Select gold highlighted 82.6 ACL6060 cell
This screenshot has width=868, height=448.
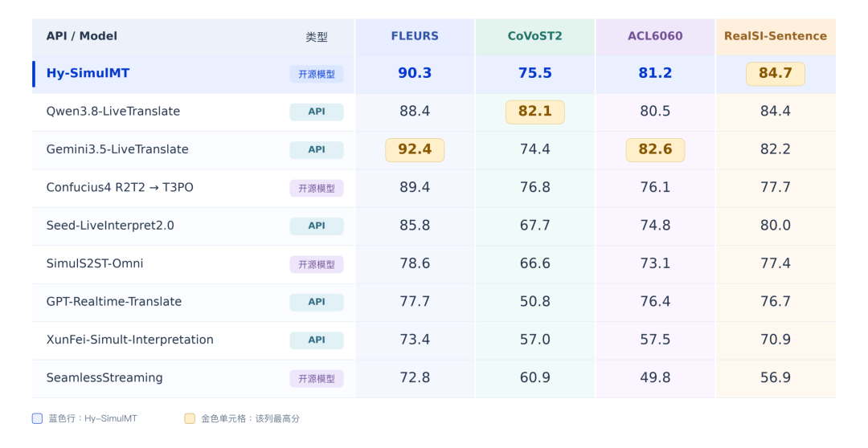click(x=655, y=150)
